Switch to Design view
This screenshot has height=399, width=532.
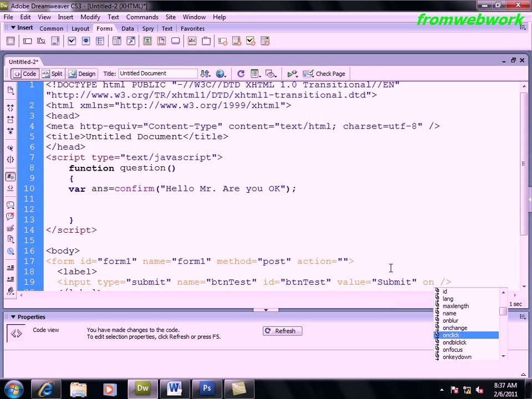82,74
